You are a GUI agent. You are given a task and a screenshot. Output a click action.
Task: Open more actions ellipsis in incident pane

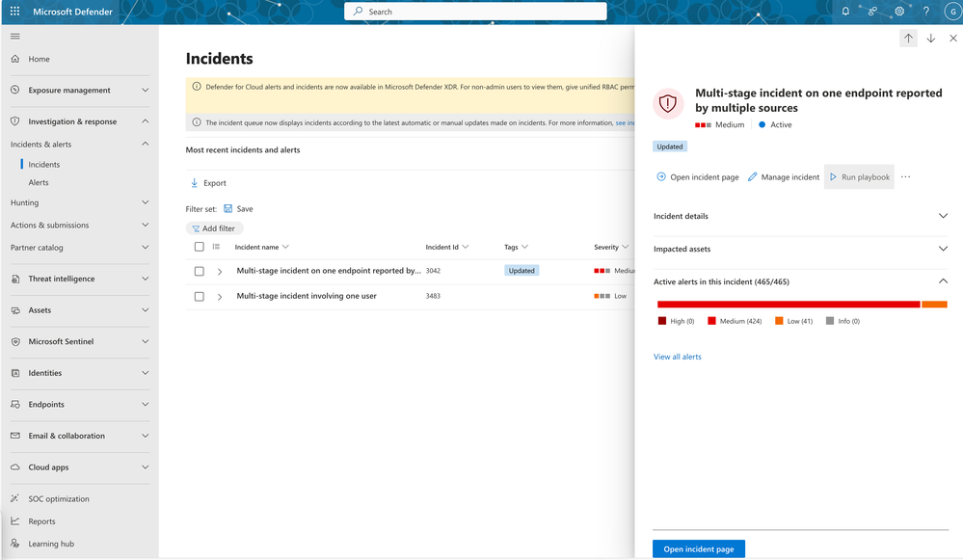tap(905, 176)
